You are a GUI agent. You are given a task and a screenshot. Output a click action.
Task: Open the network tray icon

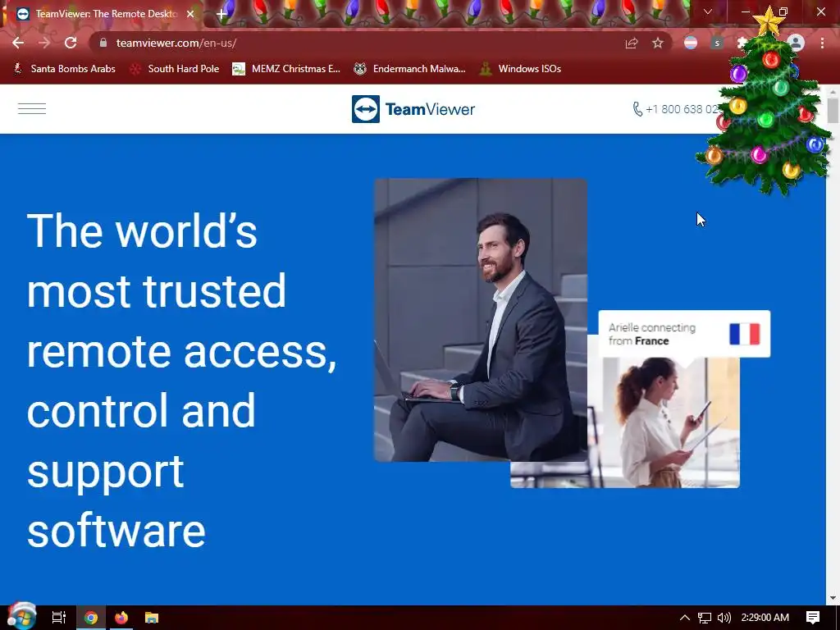point(705,618)
